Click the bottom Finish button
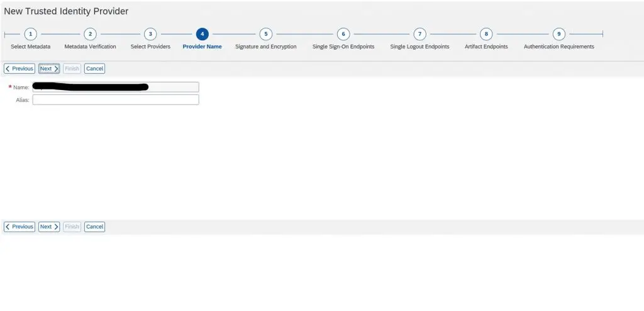 pos(72,227)
